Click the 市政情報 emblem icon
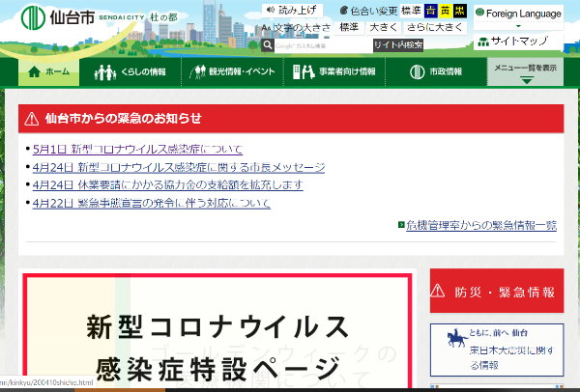Viewport: 580px width, 392px height. tap(418, 72)
